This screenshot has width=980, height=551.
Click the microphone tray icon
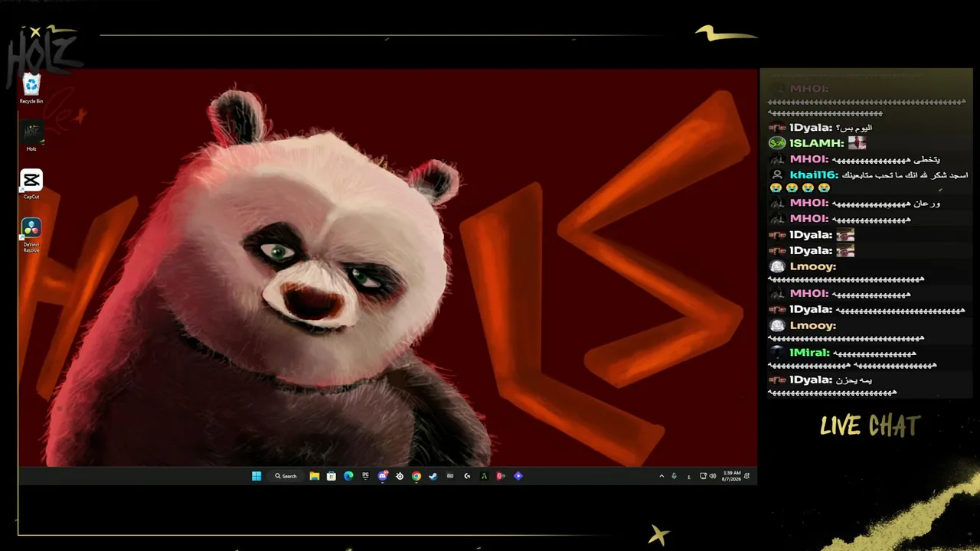click(674, 476)
